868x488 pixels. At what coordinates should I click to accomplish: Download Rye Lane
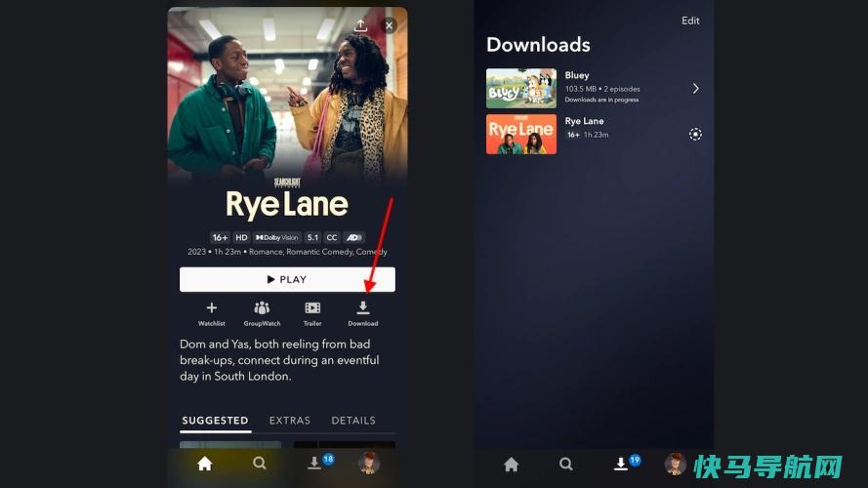[363, 313]
